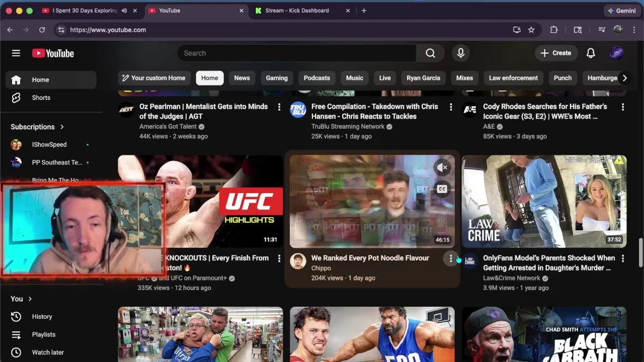This screenshot has width=644, height=362.
Task: Open options menu for Free Compilation video
Action: point(451,107)
